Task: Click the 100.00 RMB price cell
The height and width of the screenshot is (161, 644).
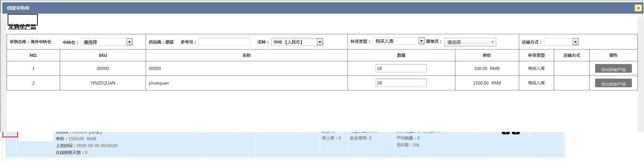Action: pos(487,69)
